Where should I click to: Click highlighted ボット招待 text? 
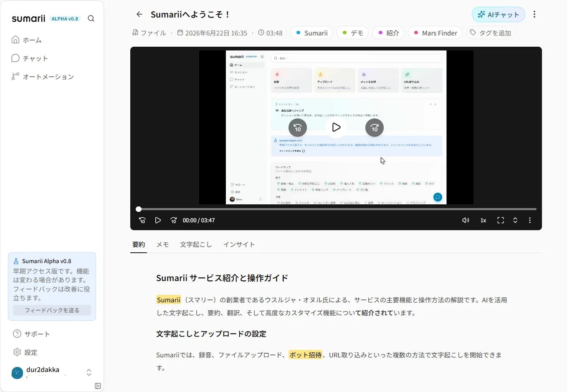click(x=305, y=355)
